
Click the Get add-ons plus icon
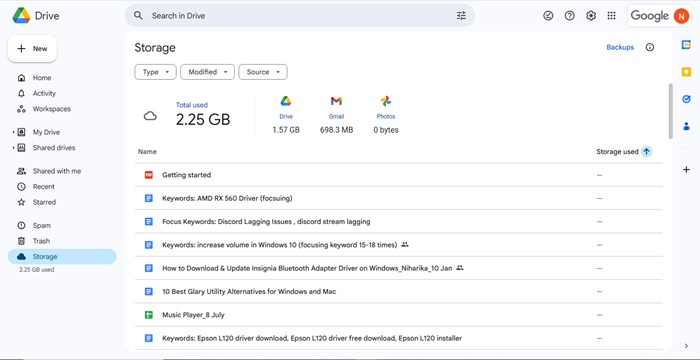686,169
